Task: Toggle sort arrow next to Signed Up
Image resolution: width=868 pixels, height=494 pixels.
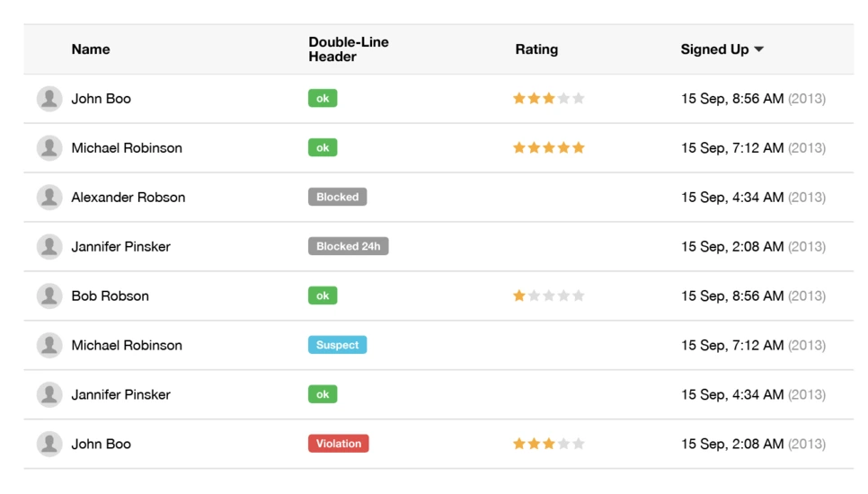Action: point(759,49)
